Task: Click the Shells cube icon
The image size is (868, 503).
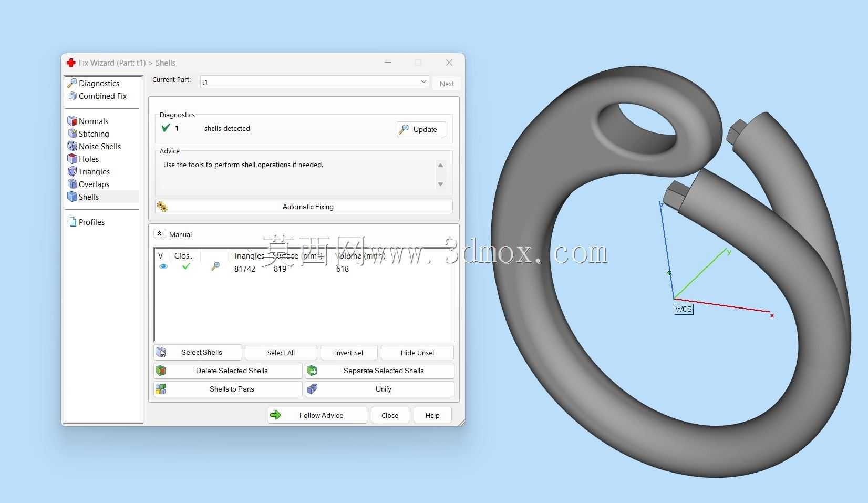Action: pyautogui.click(x=73, y=197)
